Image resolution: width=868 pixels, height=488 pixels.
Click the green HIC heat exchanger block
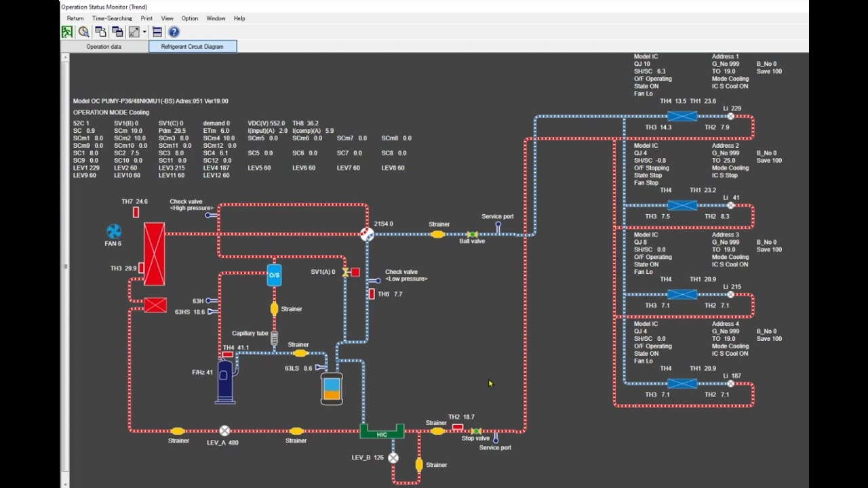click(382, 431)
